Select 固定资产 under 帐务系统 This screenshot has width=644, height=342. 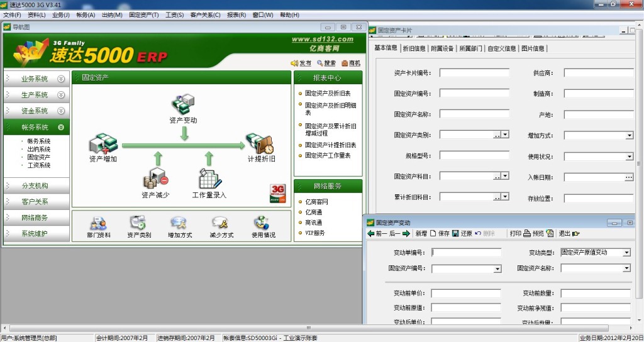pos(38,157)
